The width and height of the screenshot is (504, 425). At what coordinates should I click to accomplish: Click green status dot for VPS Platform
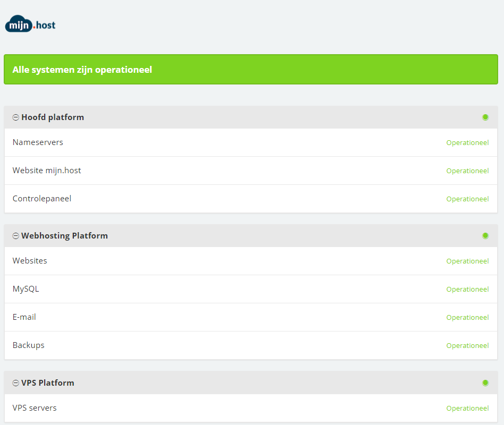[x=485, y=383]
